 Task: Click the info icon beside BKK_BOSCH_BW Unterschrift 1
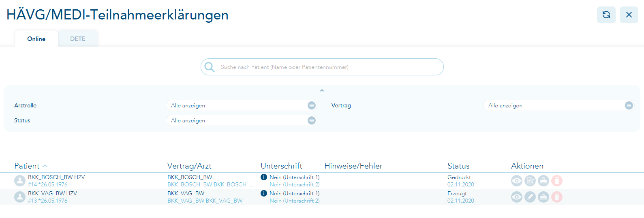[x=264, y=177]
